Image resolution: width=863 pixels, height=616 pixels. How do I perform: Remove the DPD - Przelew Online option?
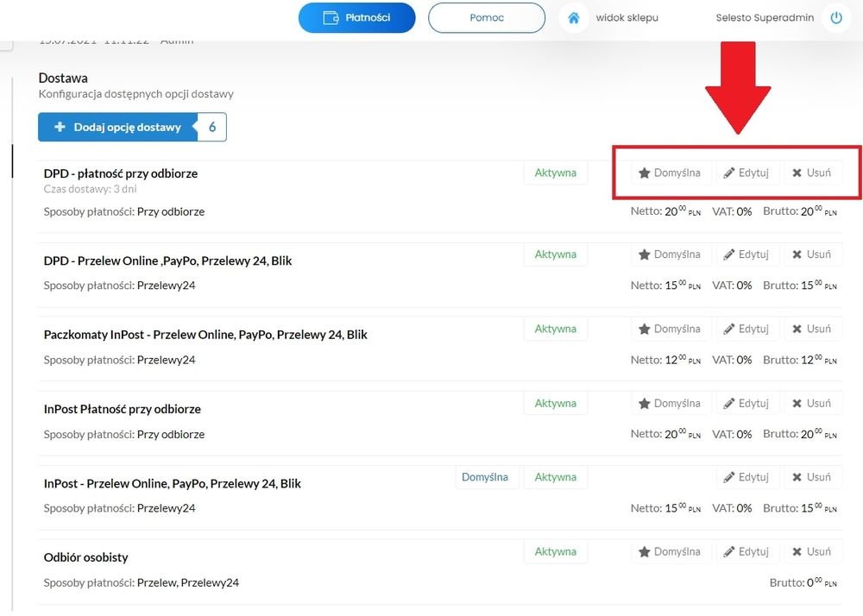[x=812, y=255]
